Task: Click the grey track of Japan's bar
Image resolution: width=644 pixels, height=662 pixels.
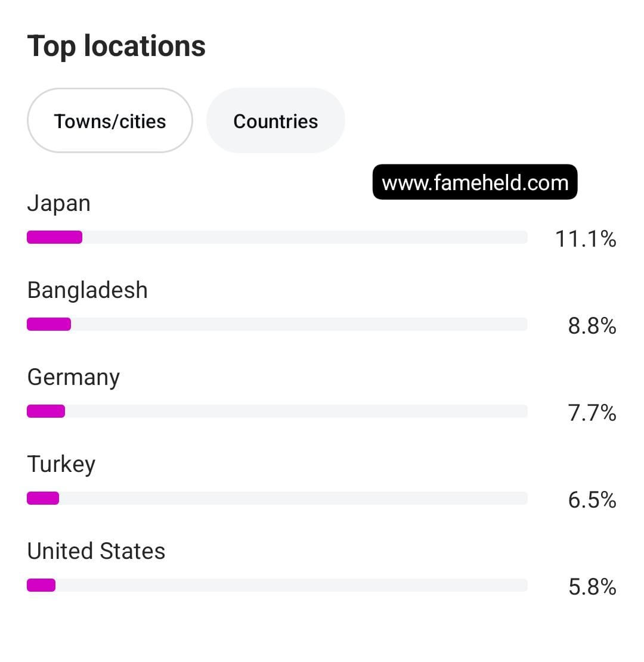Action: point(305,237)
